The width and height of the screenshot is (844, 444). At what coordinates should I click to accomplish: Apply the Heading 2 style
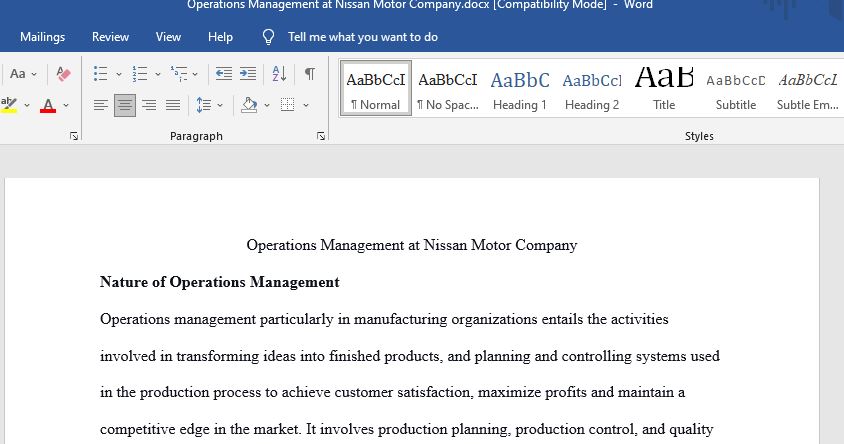pos(592,88)
